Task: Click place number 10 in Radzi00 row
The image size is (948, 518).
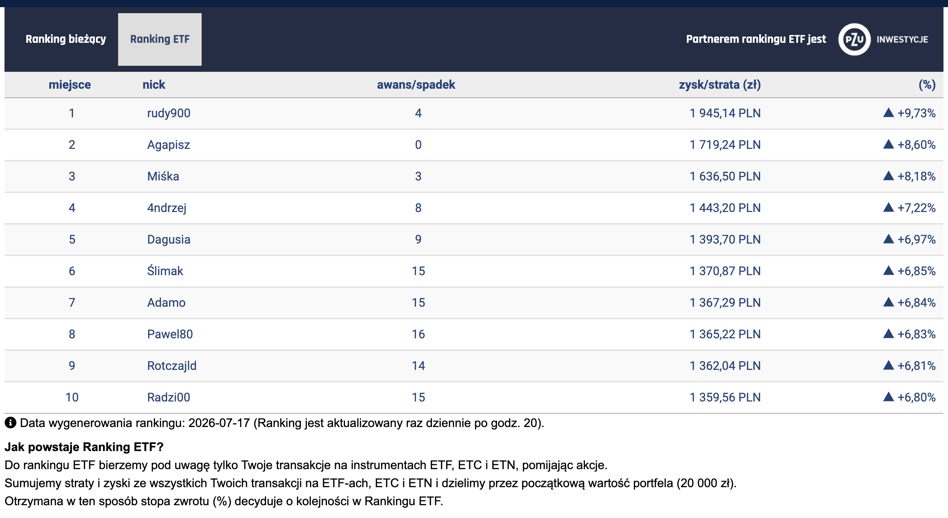Action: (71, 397)
